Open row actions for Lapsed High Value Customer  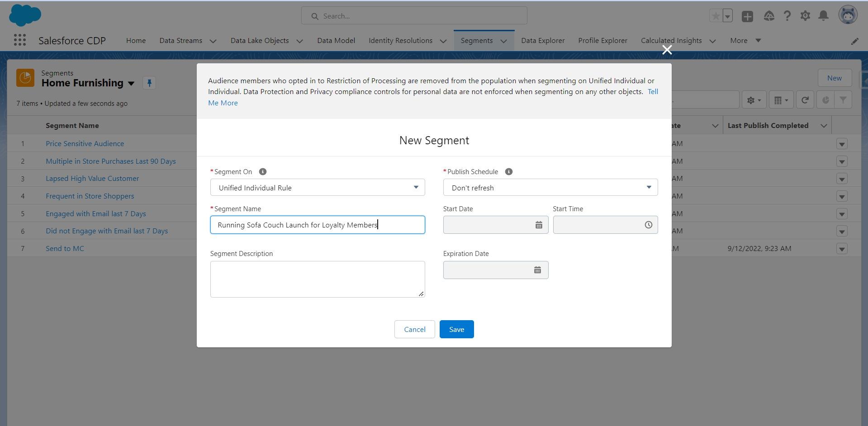(842, 179)
